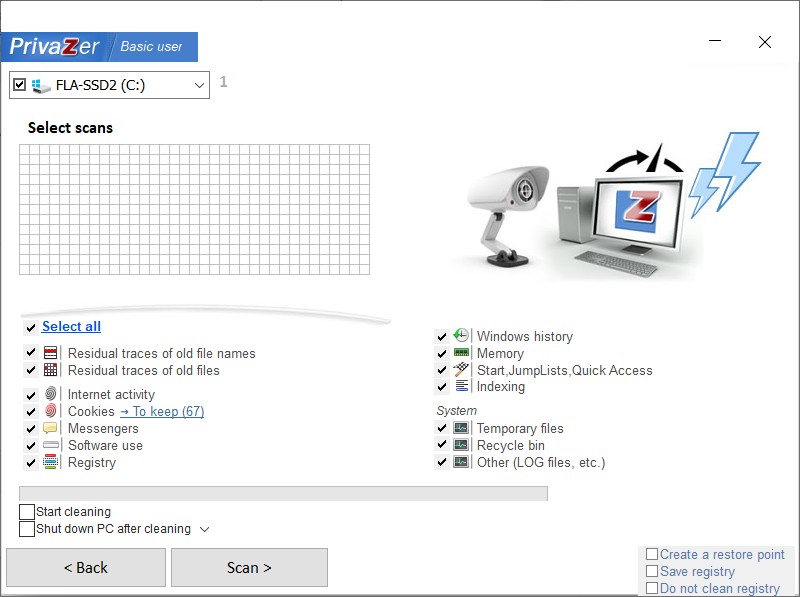This screenshot has width=800, height=597.
Task: Minimize the PrivaZer window
Action: click(715, 41)
